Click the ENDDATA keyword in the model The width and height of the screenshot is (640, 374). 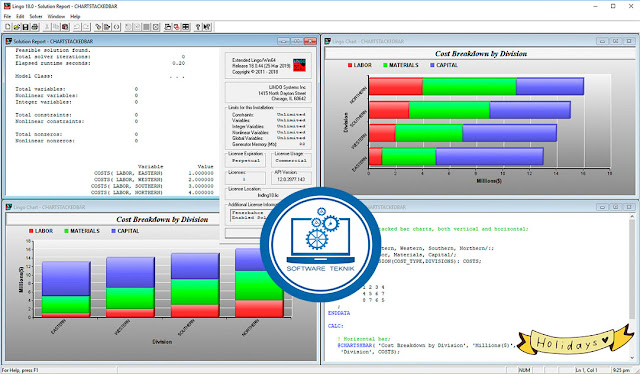pos(339,313)
